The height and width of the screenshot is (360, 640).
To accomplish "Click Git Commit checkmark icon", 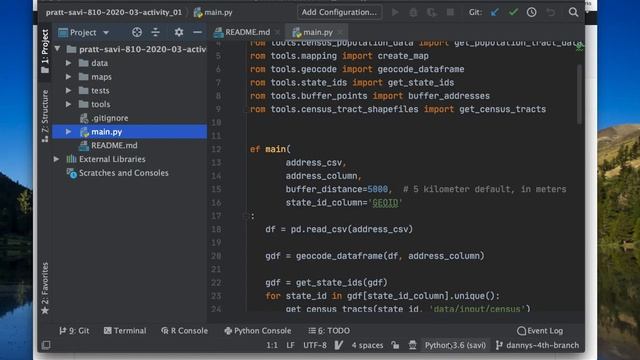I will 513,12.
